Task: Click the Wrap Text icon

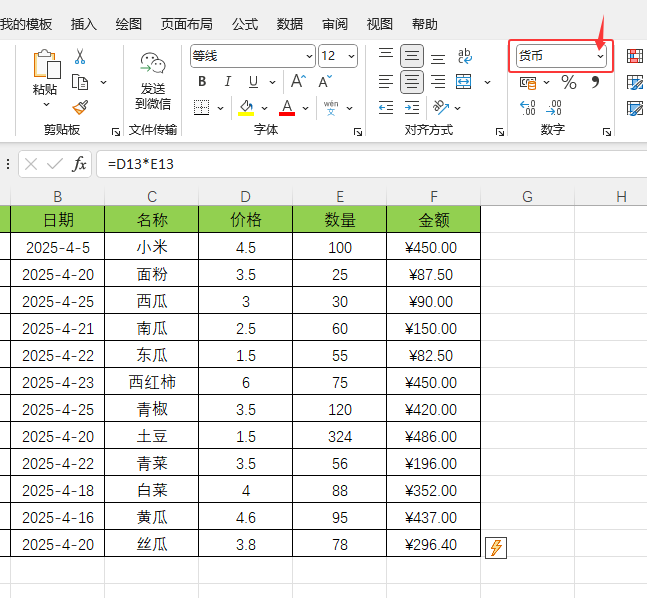Action: coord(465,57)
